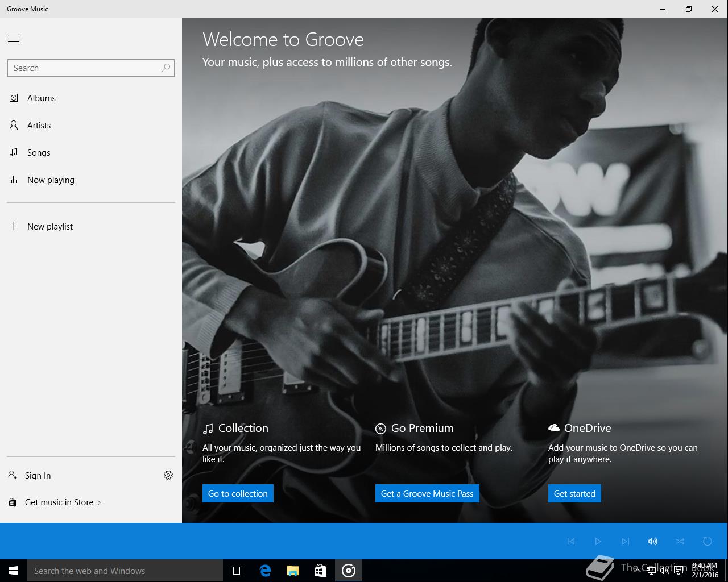Click the magnifier search icon
The image size is (728, 582).
tap(166, 68)
